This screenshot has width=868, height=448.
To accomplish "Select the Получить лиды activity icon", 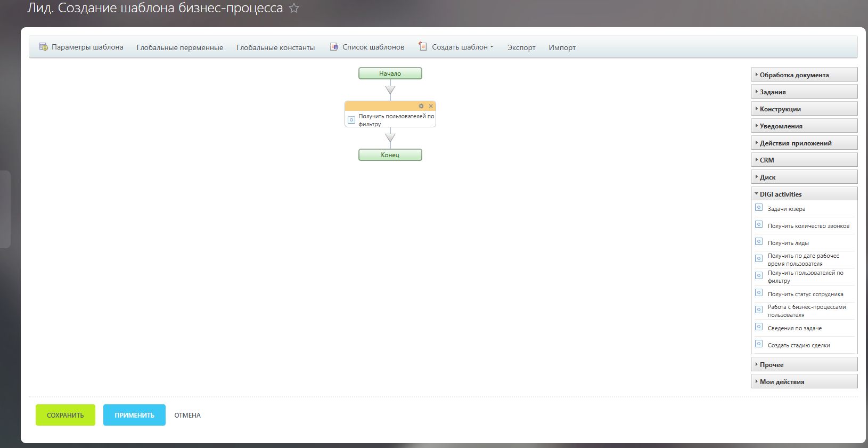I will 759,242.
